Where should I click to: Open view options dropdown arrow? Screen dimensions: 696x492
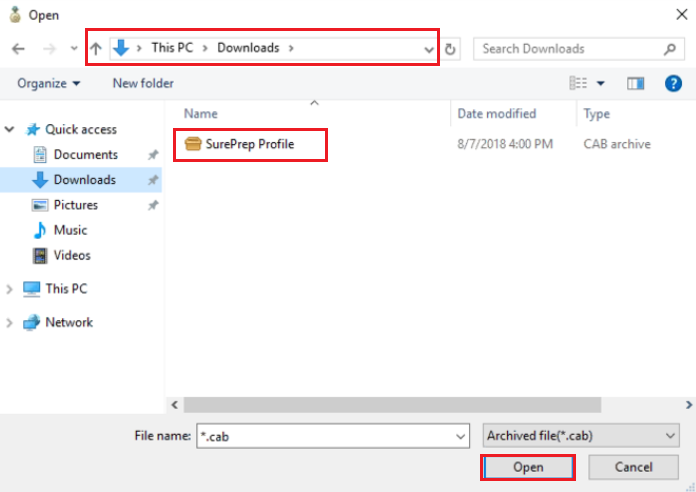coord(601,83)
